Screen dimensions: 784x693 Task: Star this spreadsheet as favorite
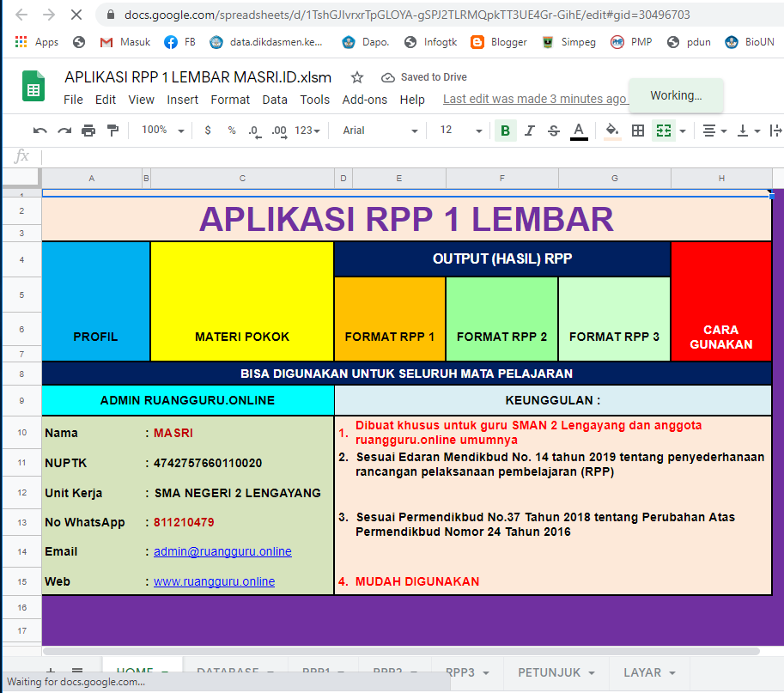[356, 77]
